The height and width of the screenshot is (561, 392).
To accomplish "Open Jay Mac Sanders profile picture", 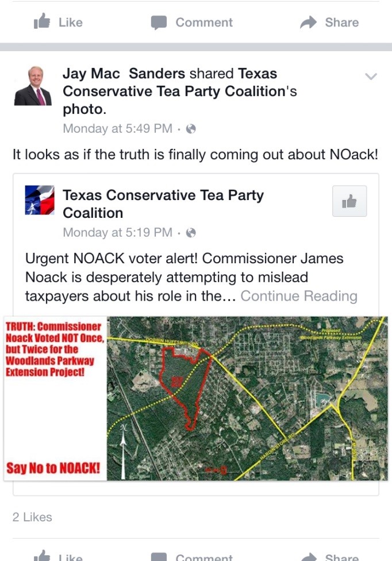I will [33, 86].
